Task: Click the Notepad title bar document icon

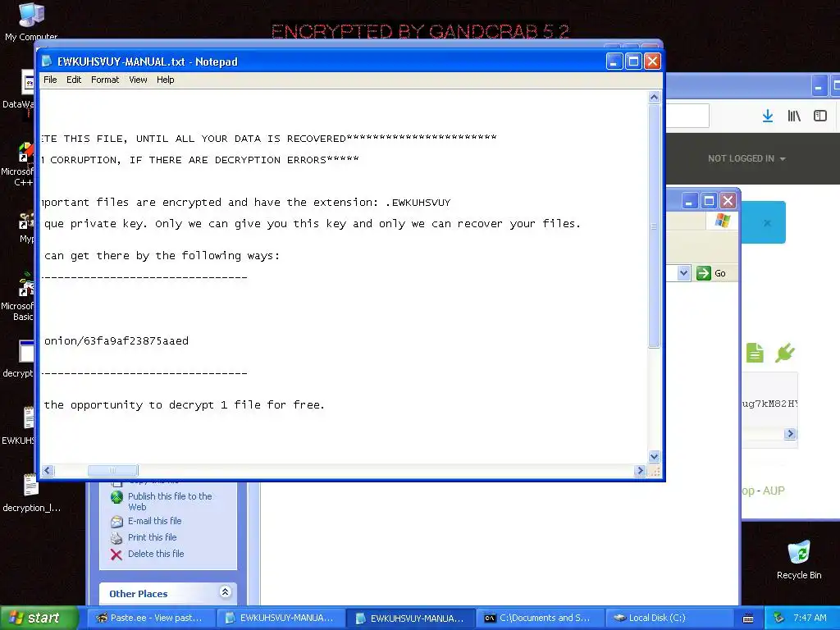Action: point(47,61)
